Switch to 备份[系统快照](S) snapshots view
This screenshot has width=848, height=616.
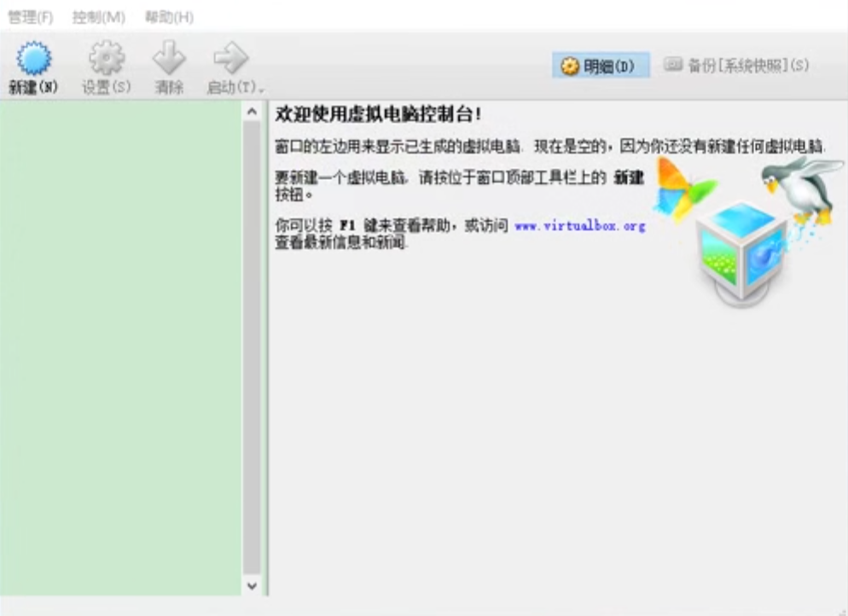click(737, 66)
